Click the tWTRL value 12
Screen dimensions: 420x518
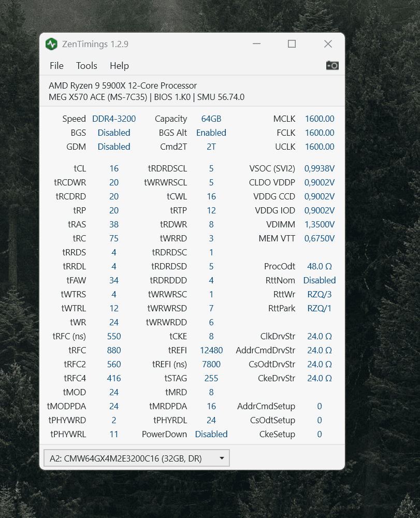point(114,308)
